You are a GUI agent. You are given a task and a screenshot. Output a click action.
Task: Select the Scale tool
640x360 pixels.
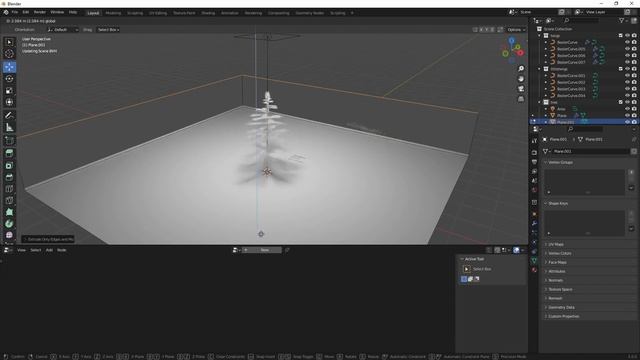tap(9, 91)
